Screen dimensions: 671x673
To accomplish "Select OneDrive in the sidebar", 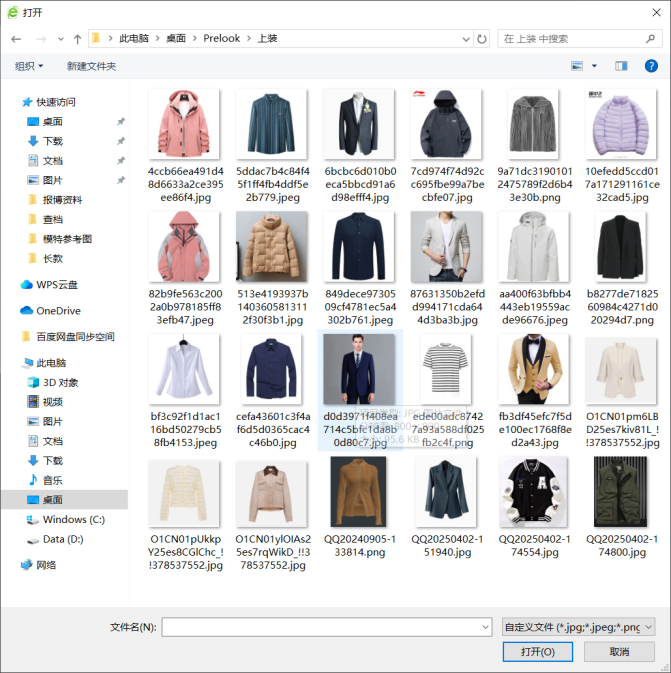I will [58, 311].
